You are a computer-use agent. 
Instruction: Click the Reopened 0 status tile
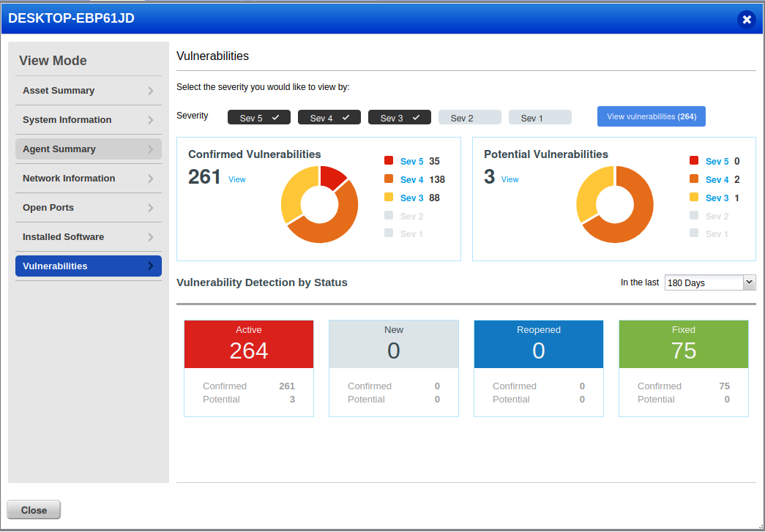(539, 344)
